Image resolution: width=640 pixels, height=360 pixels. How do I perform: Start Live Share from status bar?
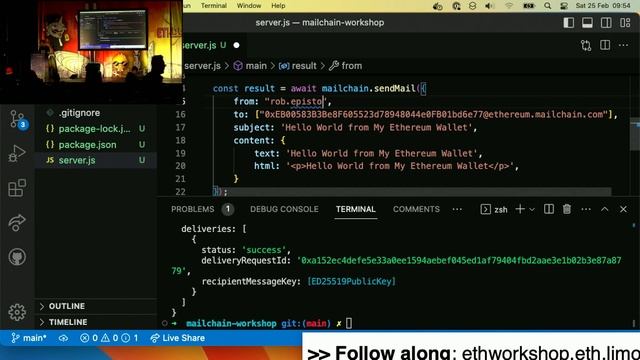coord(177,338)
